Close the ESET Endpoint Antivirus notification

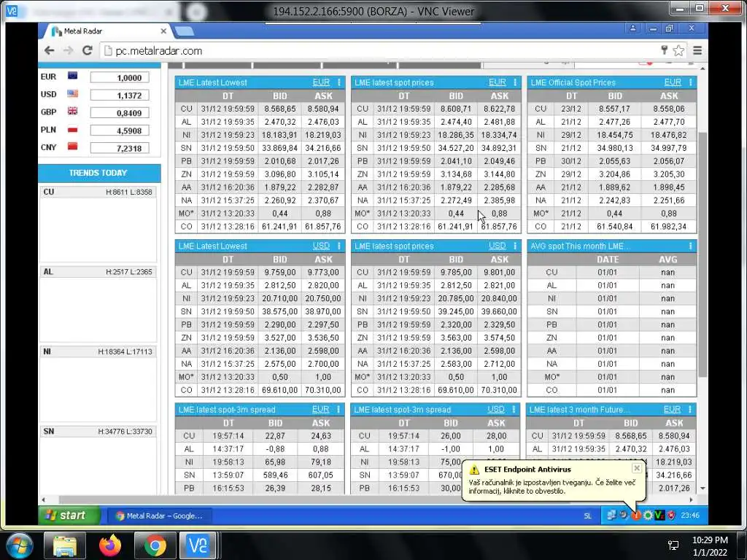coord(636,468)
